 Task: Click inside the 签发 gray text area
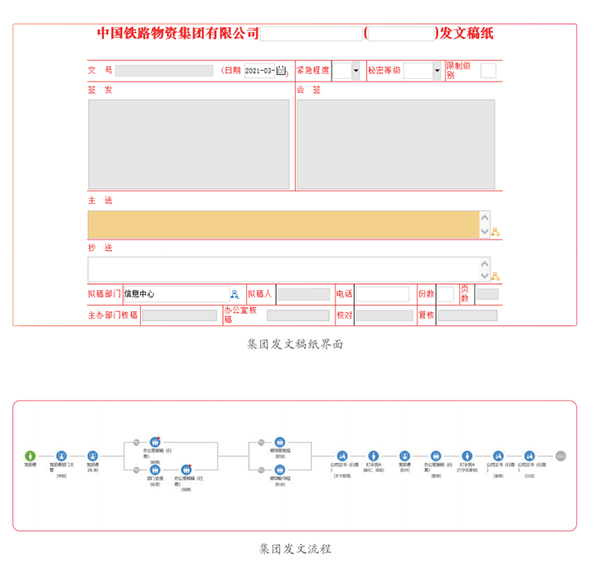(189, 144)
